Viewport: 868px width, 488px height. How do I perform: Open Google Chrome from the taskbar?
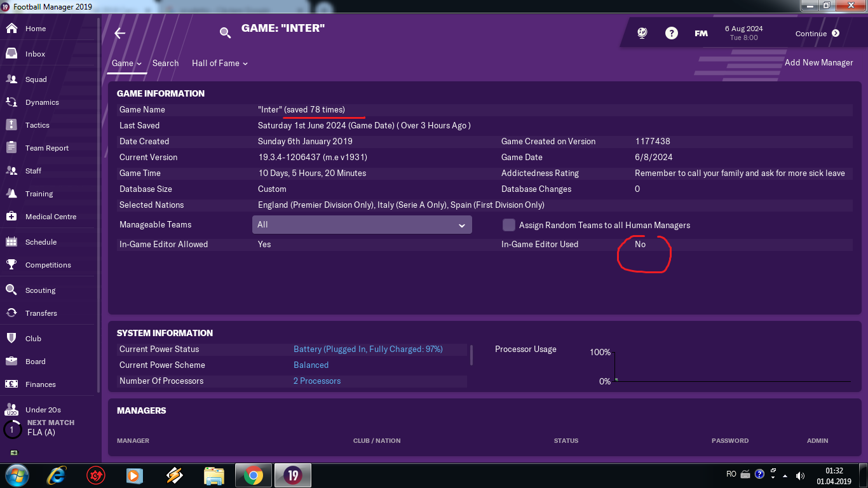point(253,475)
